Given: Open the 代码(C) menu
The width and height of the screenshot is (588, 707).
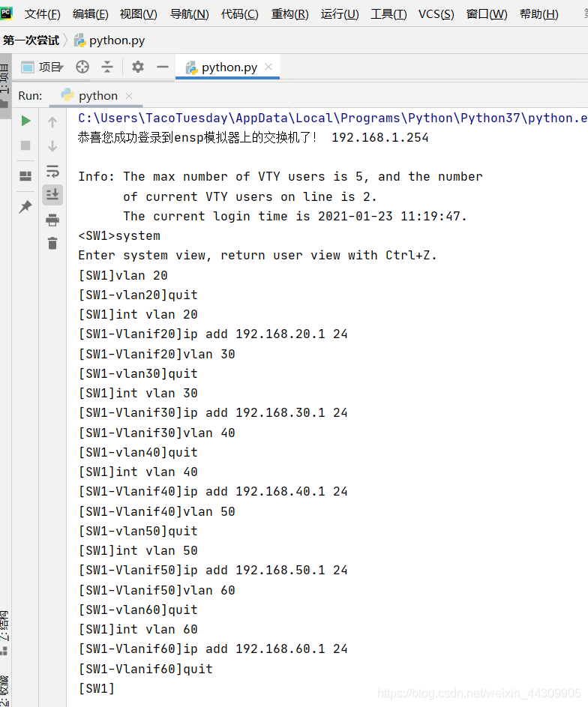Looking at the screenshot, I should (x=240, y=14).
